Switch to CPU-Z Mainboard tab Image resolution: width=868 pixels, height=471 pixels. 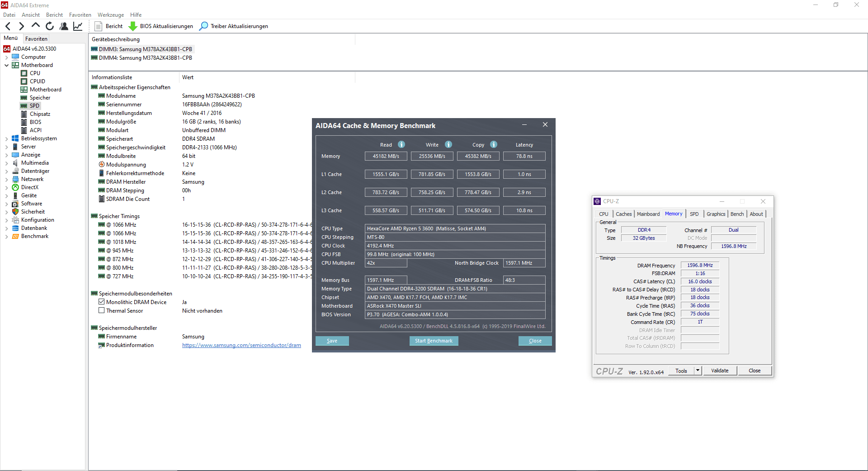(648, 214)
